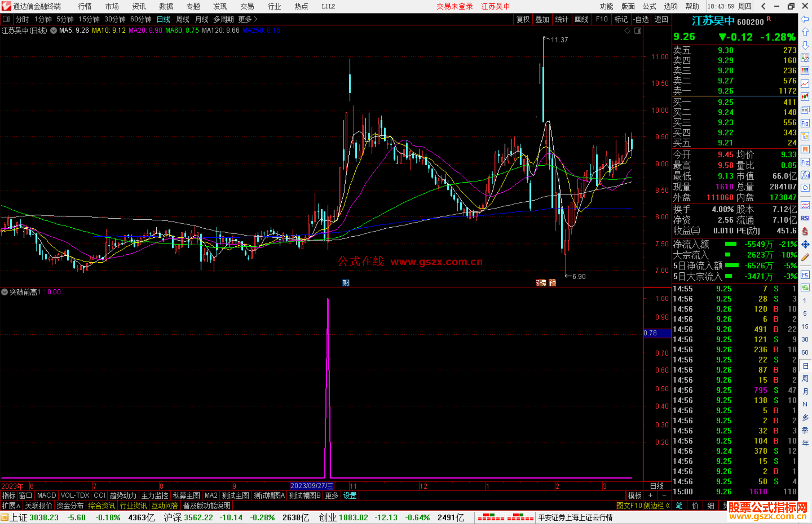Toggle MA indicator round button beside 江苏吴中(日线)
The image size is (812, 524).
point(54,30)
